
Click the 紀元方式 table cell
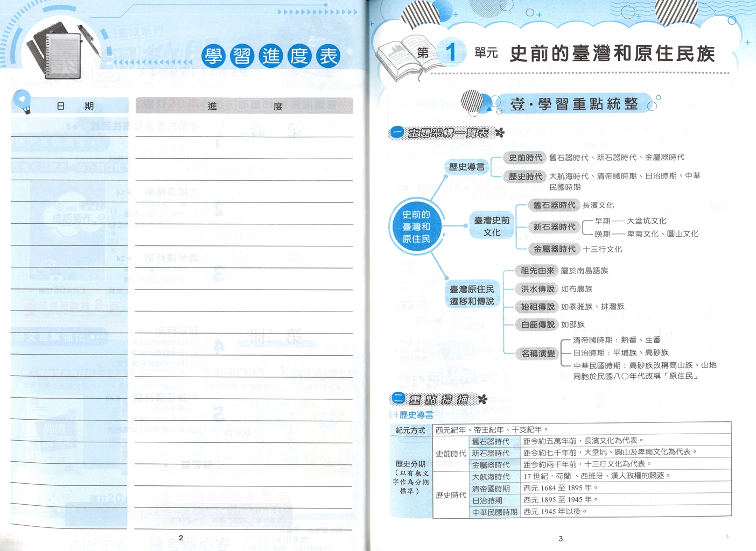(410, 430)
